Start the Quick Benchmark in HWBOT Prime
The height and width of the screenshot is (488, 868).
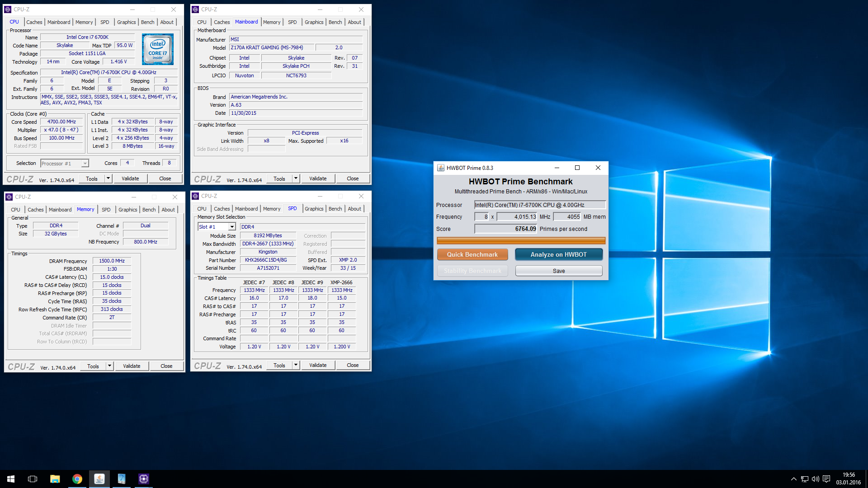click(x=472, y=254)
